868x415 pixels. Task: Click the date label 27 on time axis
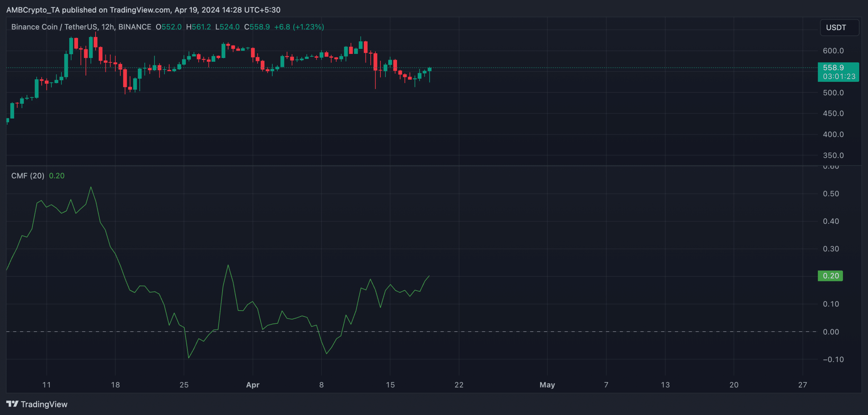click(x=803, y=385)
